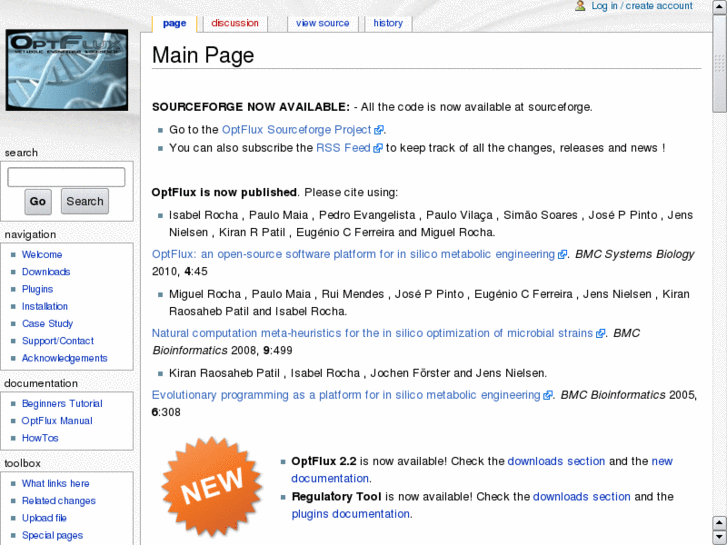Open Installation in navigation
Screen dimensions: 727x545
click(45, 307)
